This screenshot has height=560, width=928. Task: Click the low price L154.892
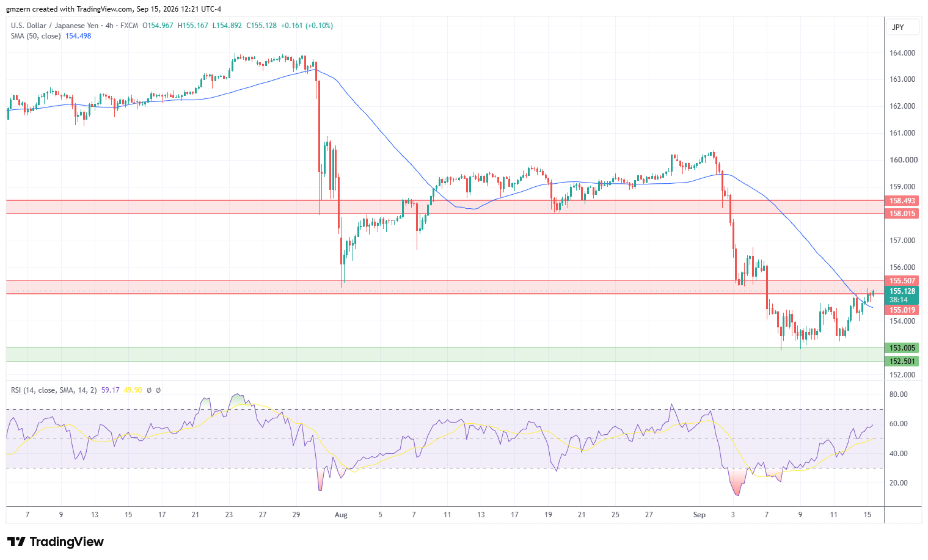[227, 26]
